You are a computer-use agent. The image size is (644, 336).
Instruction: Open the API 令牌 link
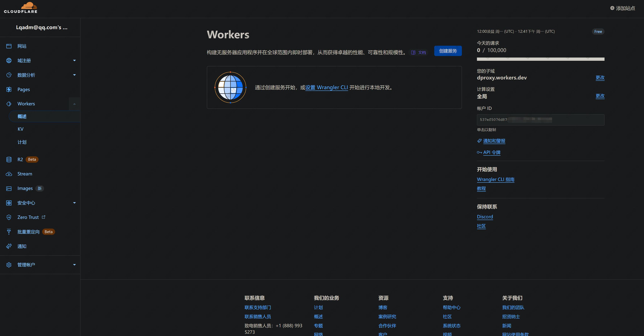tap(491, 152)
